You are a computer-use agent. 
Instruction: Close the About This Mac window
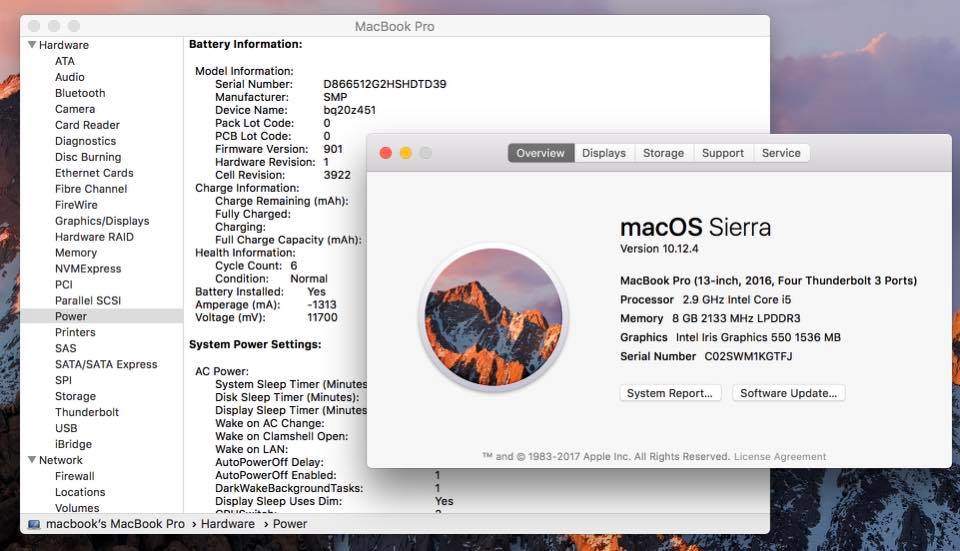386,153
